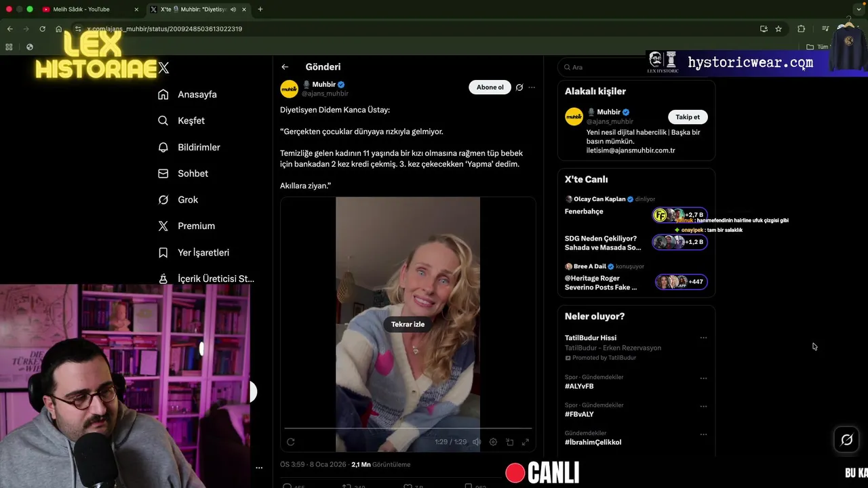Viewport: 868px width, 488px height.
Task: Open the TatilBudur Hissi promoted trend
Action: click(591, 338)
